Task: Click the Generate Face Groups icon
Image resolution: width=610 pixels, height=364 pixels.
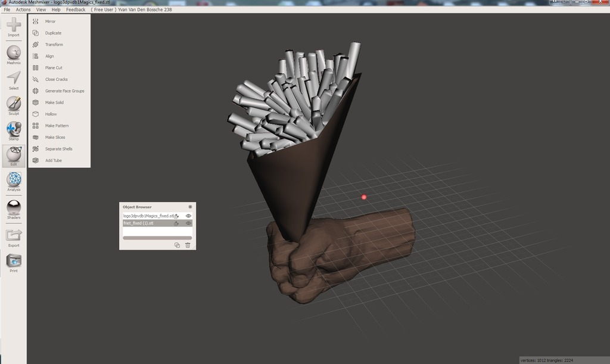Action: [35, 91]
